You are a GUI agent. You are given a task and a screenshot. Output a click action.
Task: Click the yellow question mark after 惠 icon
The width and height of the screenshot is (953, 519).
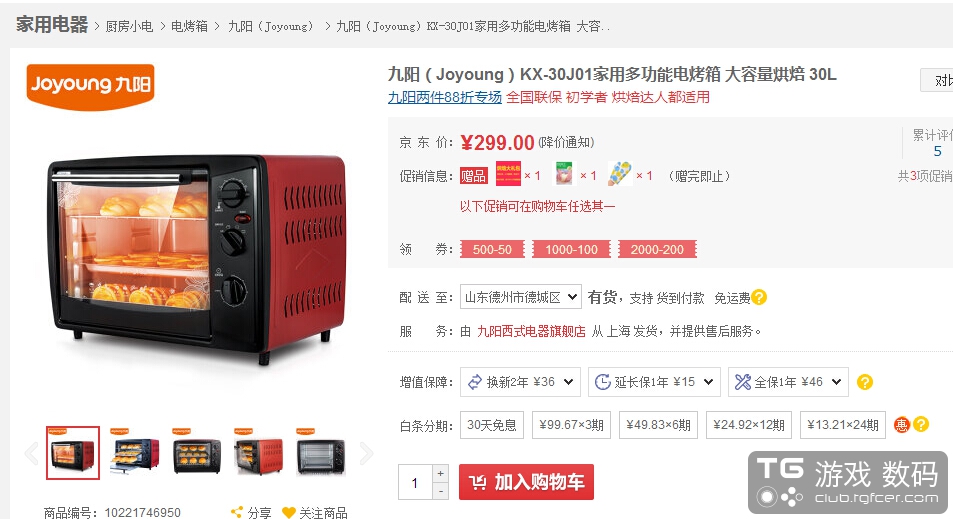(921, 424)
